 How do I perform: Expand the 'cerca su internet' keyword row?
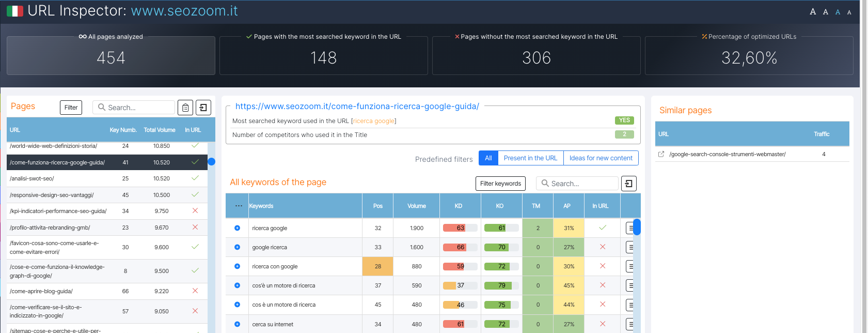(238, 324)
